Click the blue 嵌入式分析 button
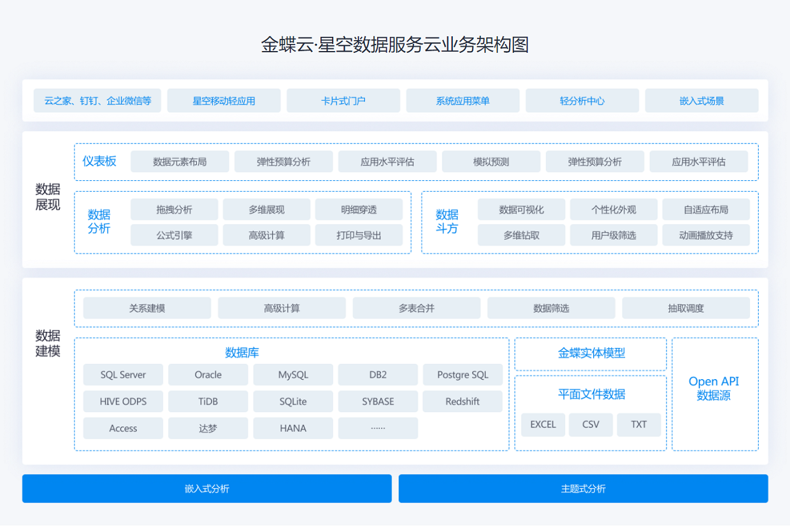This screenshot has width=790, height=532. coord(207,489)
